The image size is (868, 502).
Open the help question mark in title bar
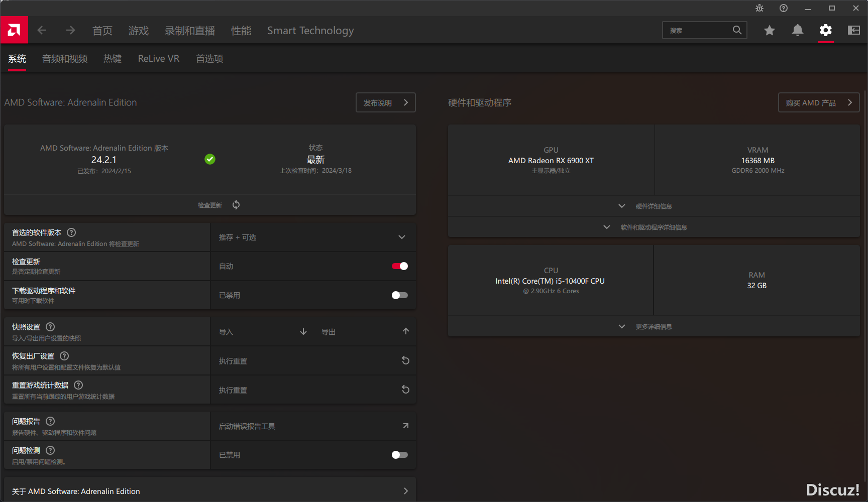click(x=783, y=8)
